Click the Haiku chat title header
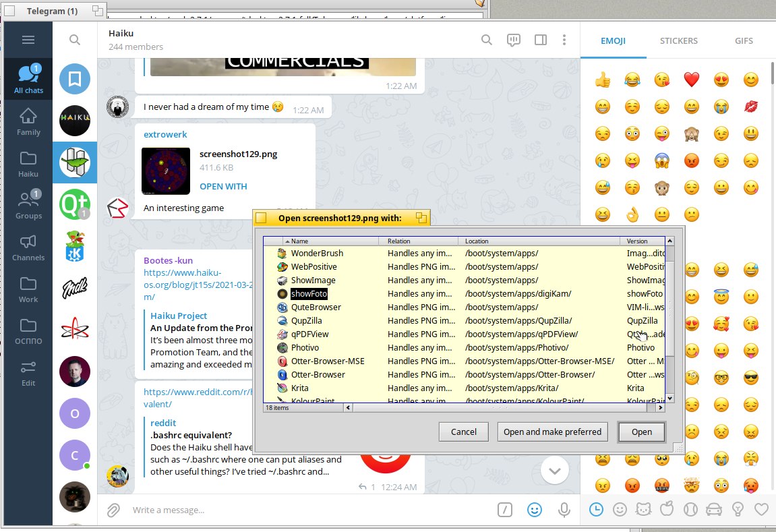776x532 pixels. click(x=121, y=33)
